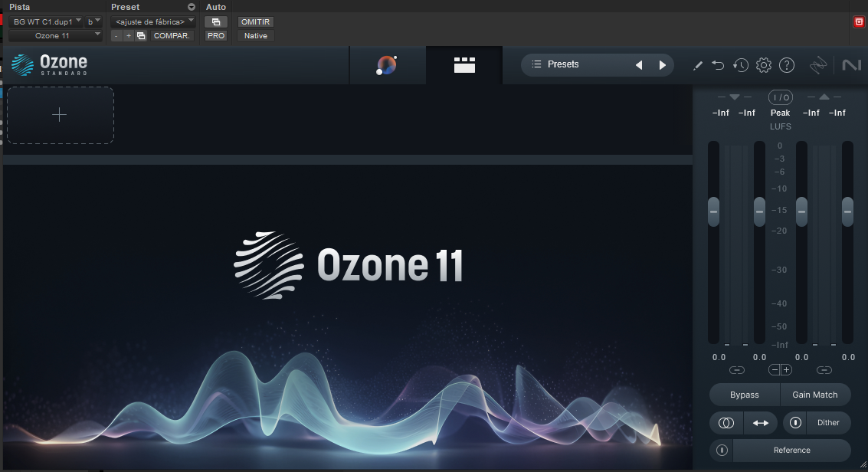Click the minus half of the minus/plus button
Screen dimensions: 868x472
coord(775,369)
